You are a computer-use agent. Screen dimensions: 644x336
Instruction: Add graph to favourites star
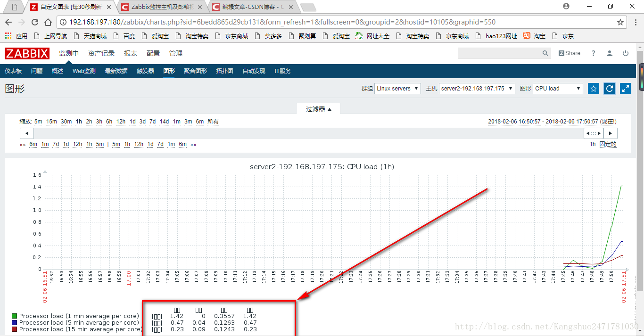594,89
